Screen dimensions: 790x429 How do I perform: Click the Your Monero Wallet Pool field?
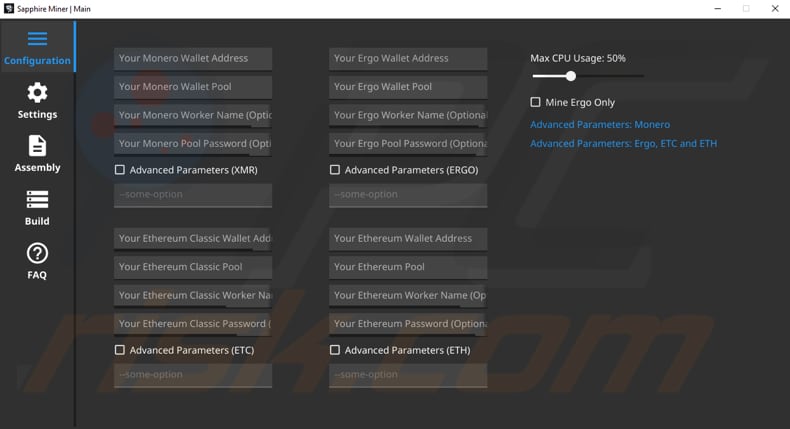[193, 87]
